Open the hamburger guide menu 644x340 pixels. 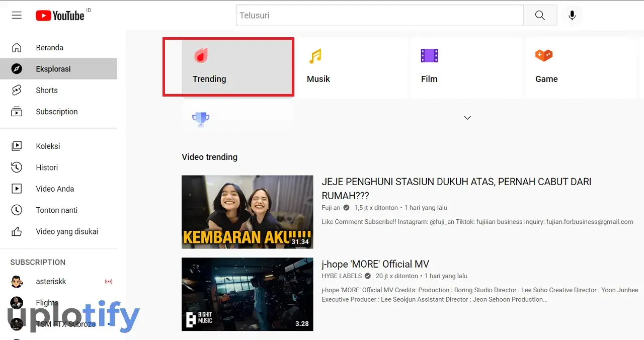click(17, 16)
